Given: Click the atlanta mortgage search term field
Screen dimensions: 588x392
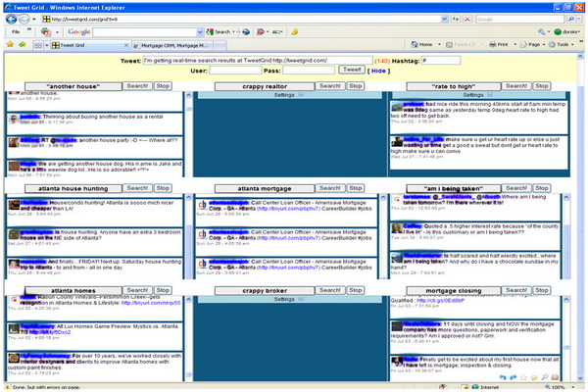Looking at the screenshot, I should coord(253,187).
